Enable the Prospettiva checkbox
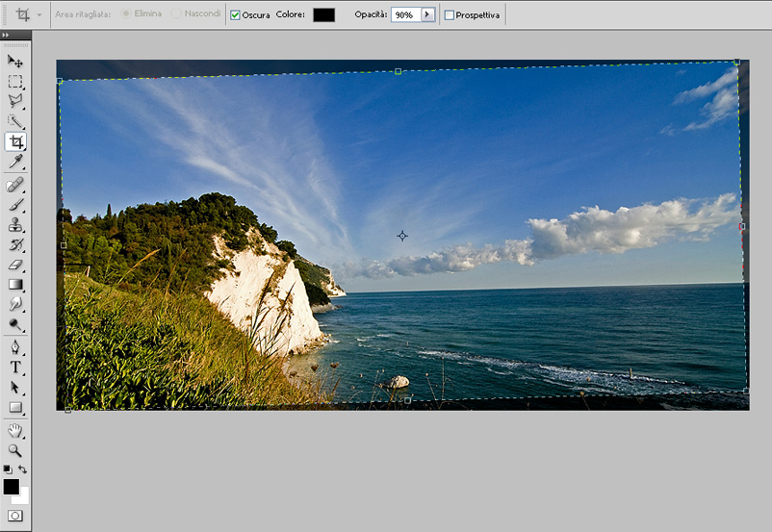 click(450, 15)
